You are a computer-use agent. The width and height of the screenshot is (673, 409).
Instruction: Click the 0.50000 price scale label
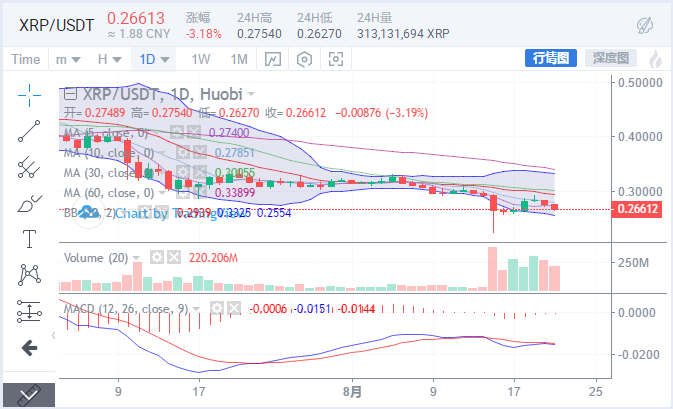coord(640,83)
